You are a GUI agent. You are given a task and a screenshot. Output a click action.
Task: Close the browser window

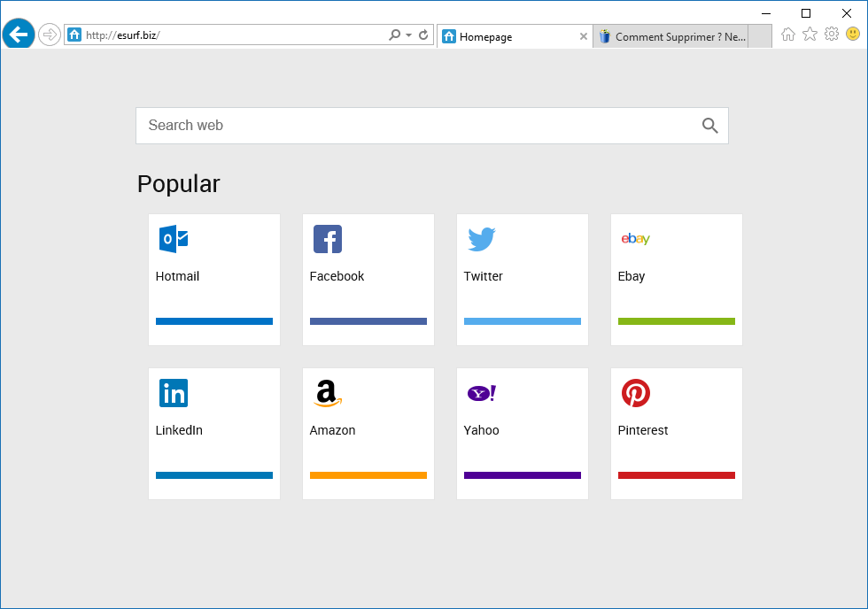click(847, 13)
